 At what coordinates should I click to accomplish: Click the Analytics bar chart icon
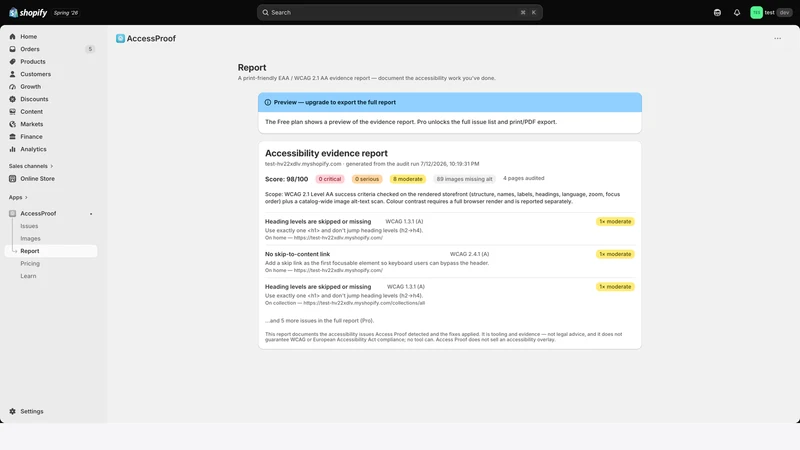click(12, 149)
